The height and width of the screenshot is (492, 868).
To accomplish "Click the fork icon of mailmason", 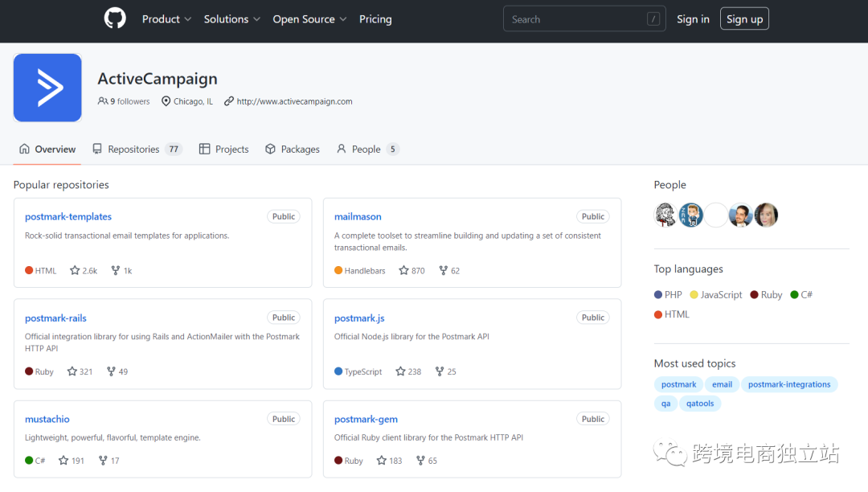I will (444, 270).
